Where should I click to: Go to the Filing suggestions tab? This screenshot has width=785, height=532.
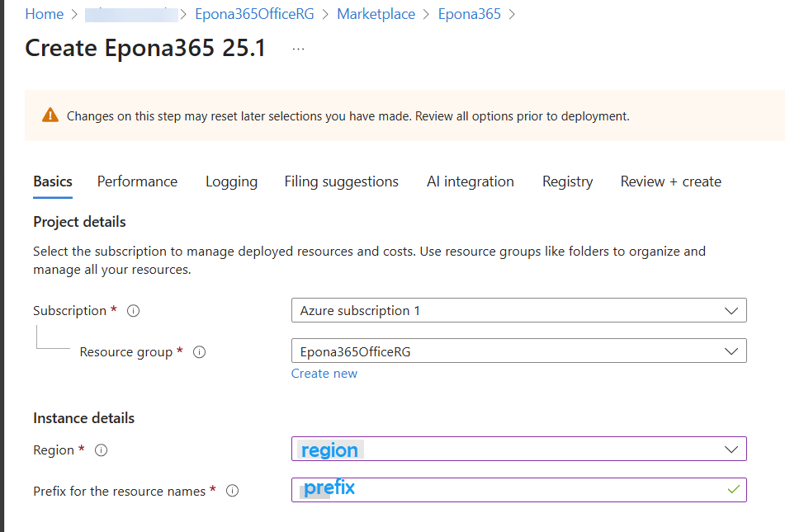[x=341, y=181]
